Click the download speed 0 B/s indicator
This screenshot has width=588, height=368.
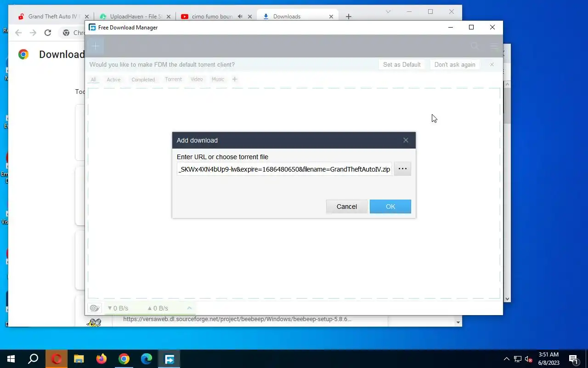click(118, 308)
